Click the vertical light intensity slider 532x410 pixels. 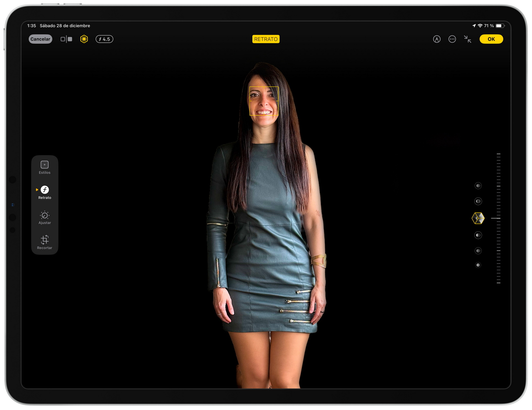tap(498, 218)
